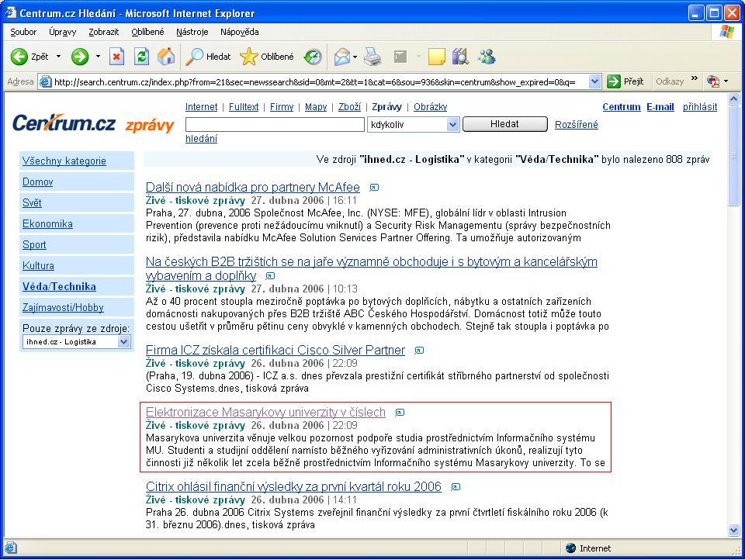This screenshot has height=560, width=745.
Task: Open the Messenger people icon
Action: pyautogui.click(x=487, y=57)
